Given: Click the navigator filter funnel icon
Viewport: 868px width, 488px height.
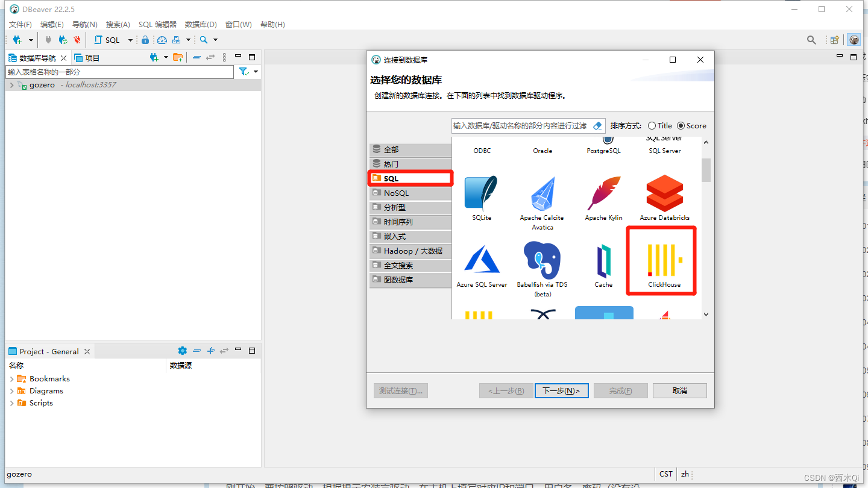Looking at the screenshot, I should 244,72.
